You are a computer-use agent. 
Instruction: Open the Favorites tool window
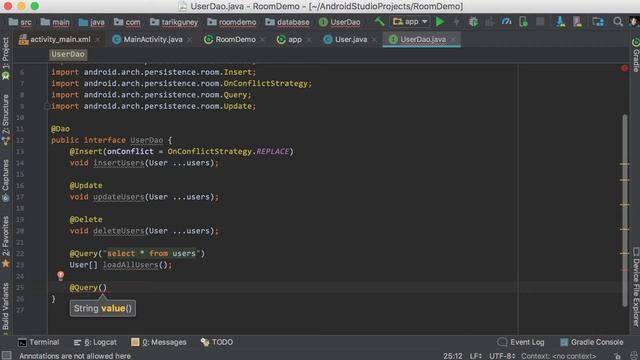tap(5, 241)
